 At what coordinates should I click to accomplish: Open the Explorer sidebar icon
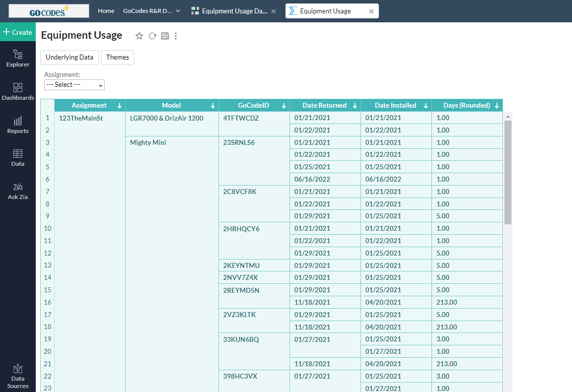click(17, 59)
